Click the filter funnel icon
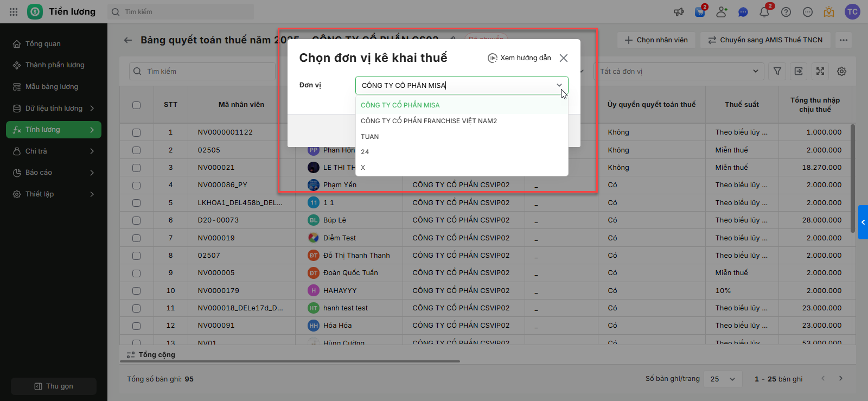868x401 pixels. pos(777,71)
